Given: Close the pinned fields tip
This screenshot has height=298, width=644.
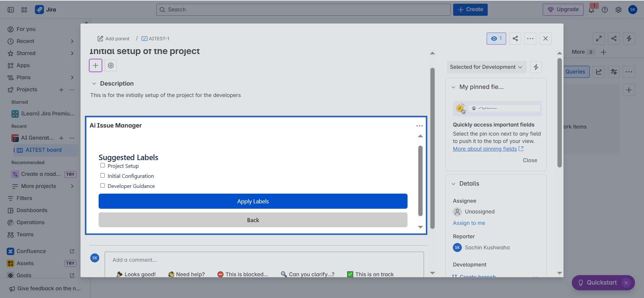Looking at the screenshot, I should tap(530, 160).
